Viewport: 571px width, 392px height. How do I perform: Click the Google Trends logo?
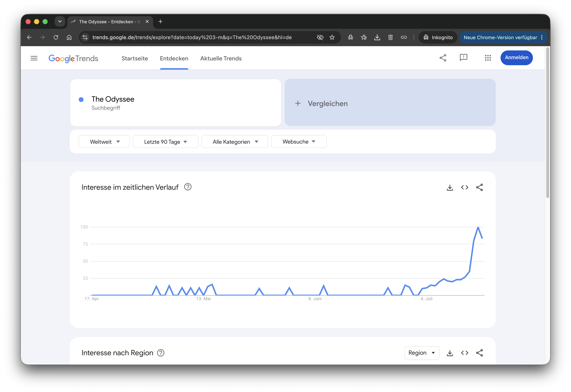73,58
